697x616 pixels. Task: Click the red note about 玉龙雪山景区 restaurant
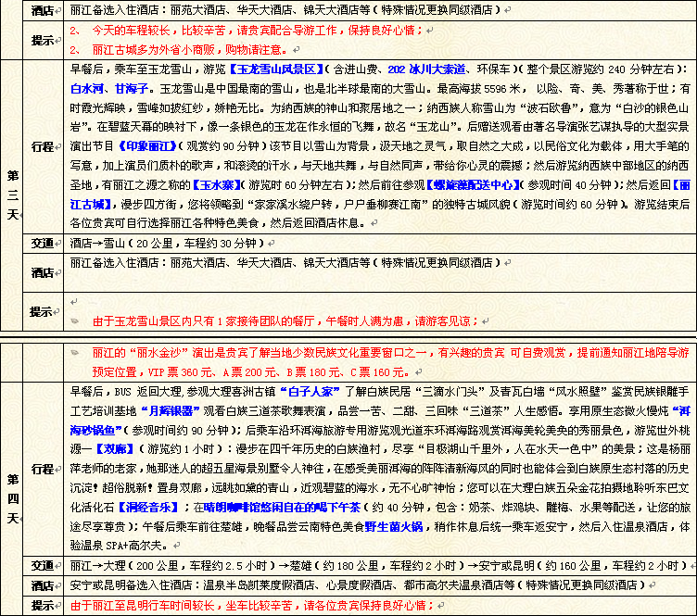coord(285,321)
